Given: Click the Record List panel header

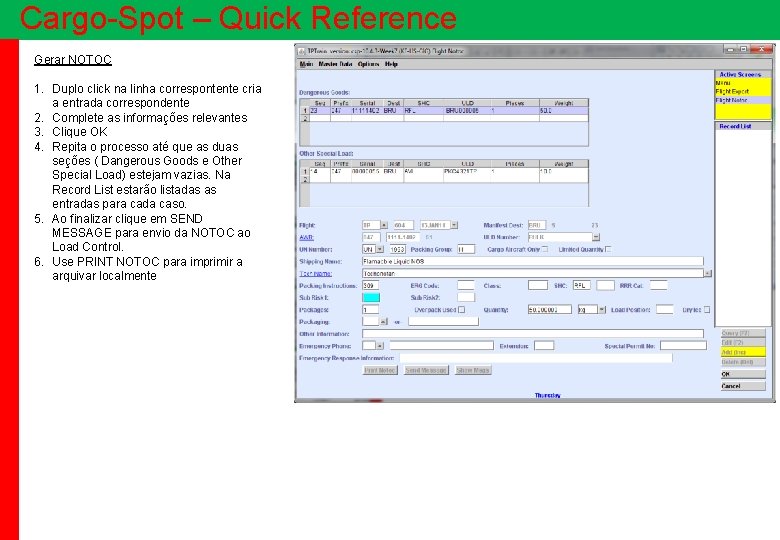Looking at the screenshot, I should (x=743, y=126).
